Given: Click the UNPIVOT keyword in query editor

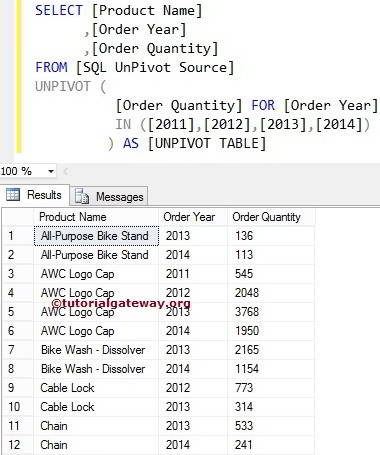Looking at the screenshot, I should 63,87.
